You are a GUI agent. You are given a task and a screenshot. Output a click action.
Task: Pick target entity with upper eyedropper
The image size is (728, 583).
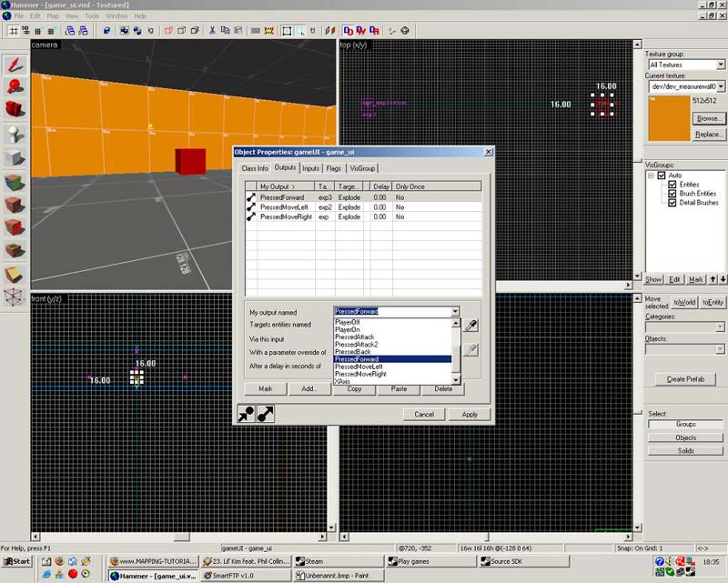coord(470,326)
